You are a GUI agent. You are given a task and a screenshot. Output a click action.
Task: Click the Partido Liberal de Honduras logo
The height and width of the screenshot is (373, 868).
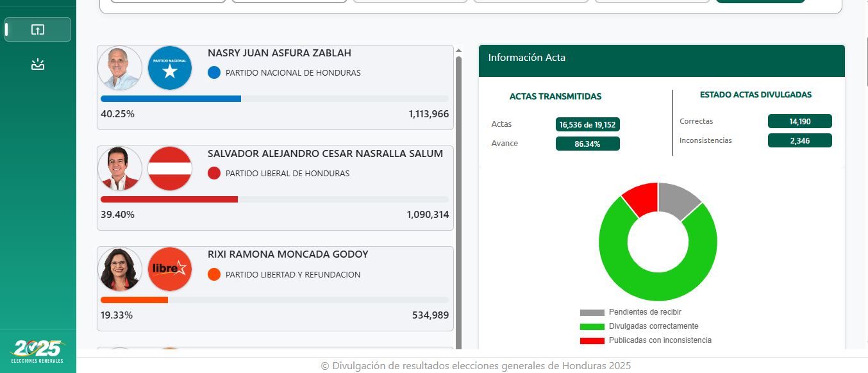click(x=169, y=169)
